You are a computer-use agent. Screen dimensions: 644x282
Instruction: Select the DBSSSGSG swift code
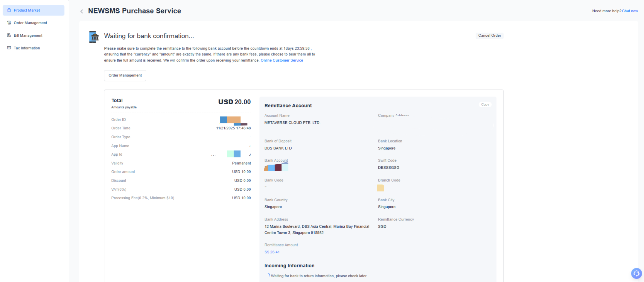coord(389,168)
